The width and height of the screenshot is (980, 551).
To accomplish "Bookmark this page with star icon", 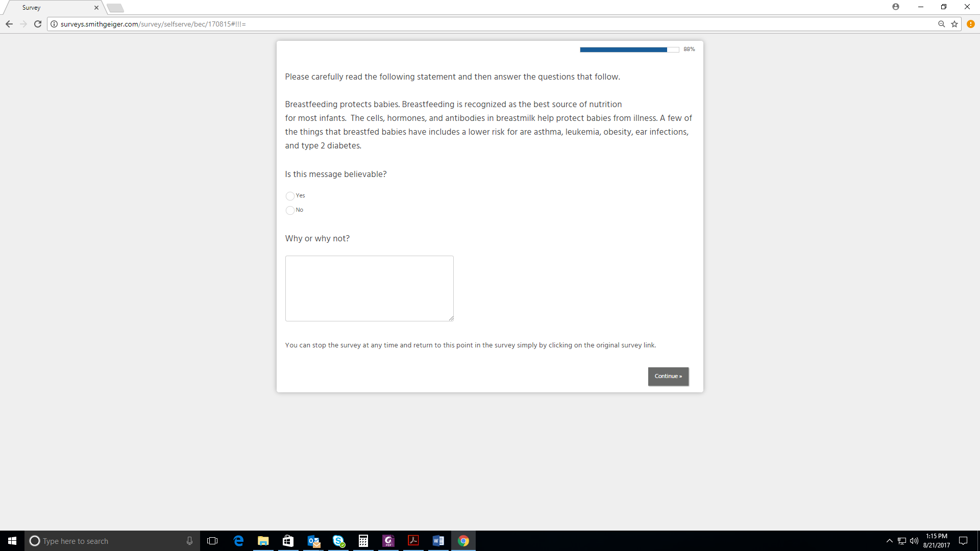I will point(954,24).
